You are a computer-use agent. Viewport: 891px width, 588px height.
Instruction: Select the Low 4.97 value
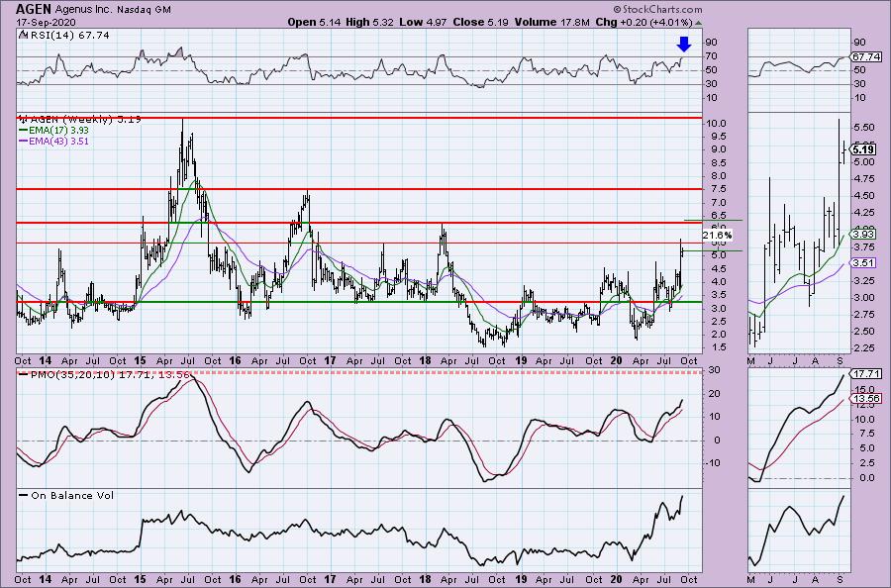point(421,23)
